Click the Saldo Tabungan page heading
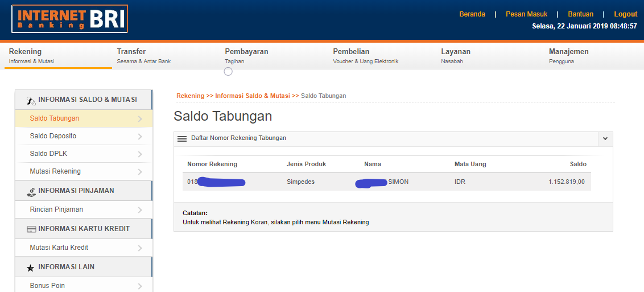The width and height of the screenshot is (644, 292). pos(223,116)
